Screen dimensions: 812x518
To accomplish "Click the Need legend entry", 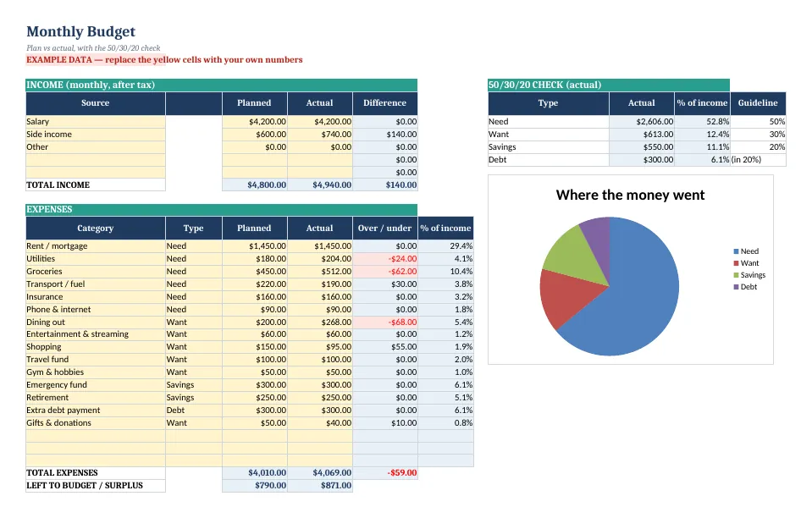I will [746, 251].
